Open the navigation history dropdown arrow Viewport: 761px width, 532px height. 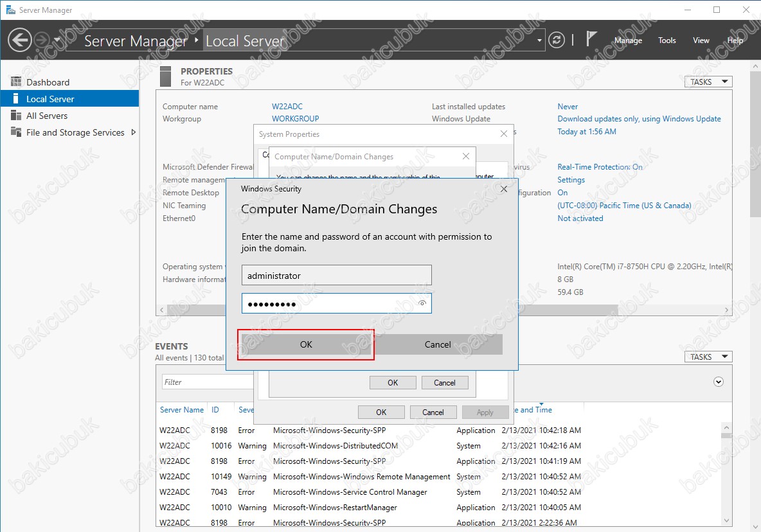pos(57,40)
